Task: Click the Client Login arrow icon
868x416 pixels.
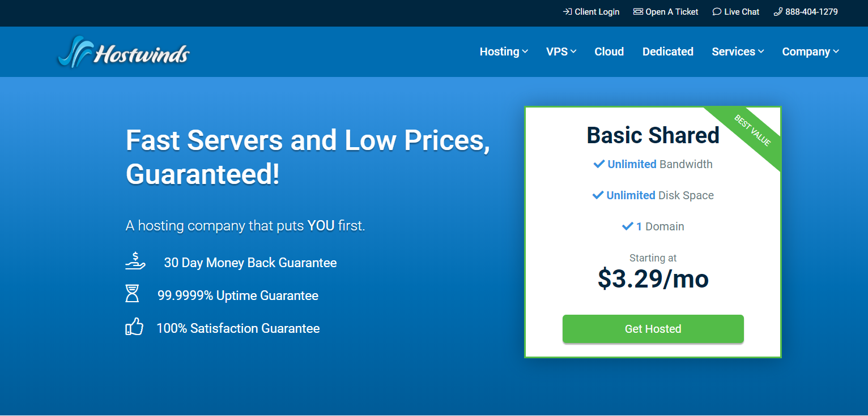Action: pos(567,12)
